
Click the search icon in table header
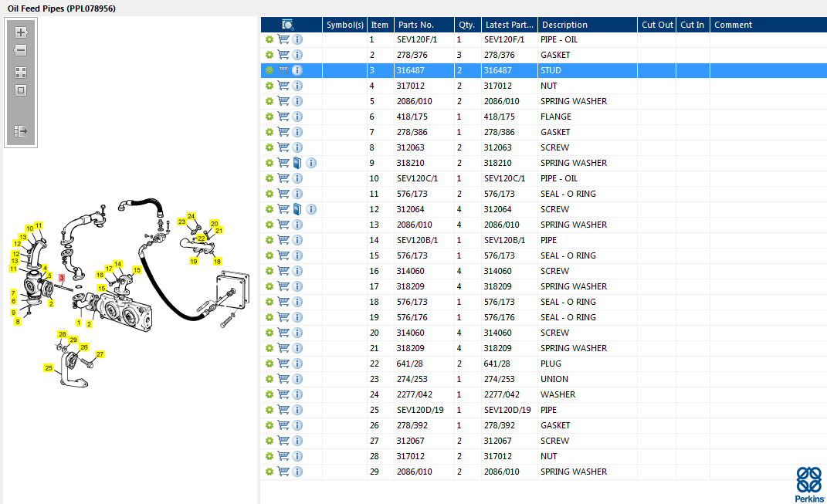pyautogui.click(x=287, y=25)
